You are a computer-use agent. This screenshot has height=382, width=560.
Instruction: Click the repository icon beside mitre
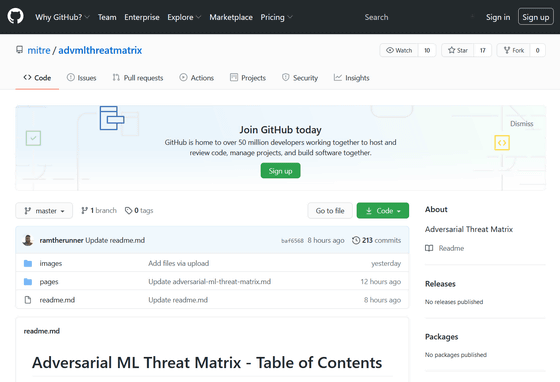pyautogui.click(x=19, y=50)
